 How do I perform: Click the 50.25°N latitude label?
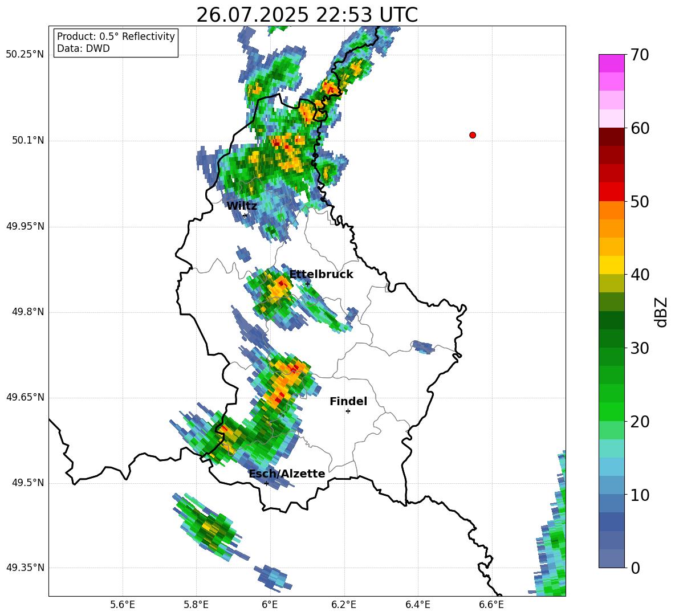tap(25, 55)
